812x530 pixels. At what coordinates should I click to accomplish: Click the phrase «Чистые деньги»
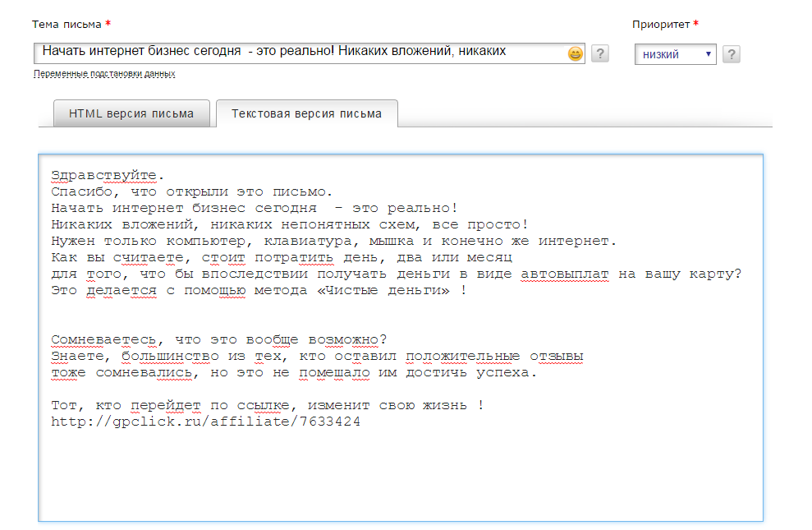point(383,291)
